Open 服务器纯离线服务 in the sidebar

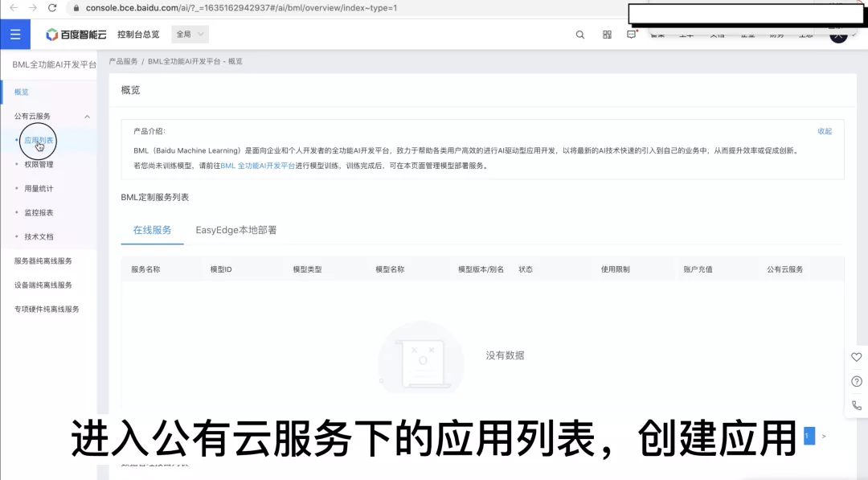point(43,261)
